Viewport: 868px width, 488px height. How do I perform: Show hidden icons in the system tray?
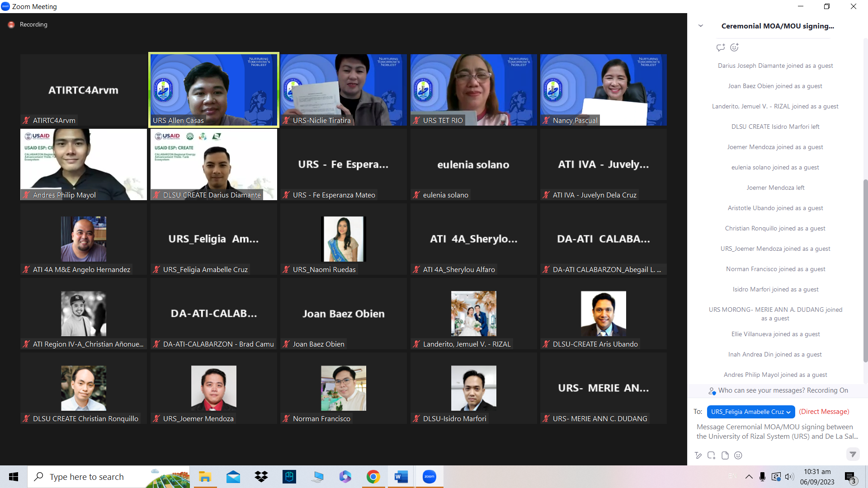point(749,477)
